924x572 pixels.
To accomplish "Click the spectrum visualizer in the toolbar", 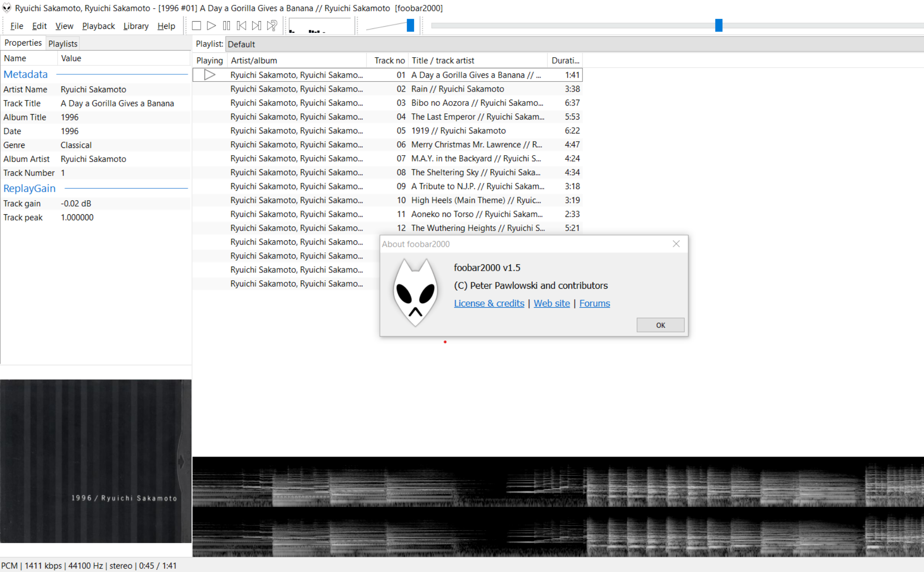I will click(x=319, y=26).
